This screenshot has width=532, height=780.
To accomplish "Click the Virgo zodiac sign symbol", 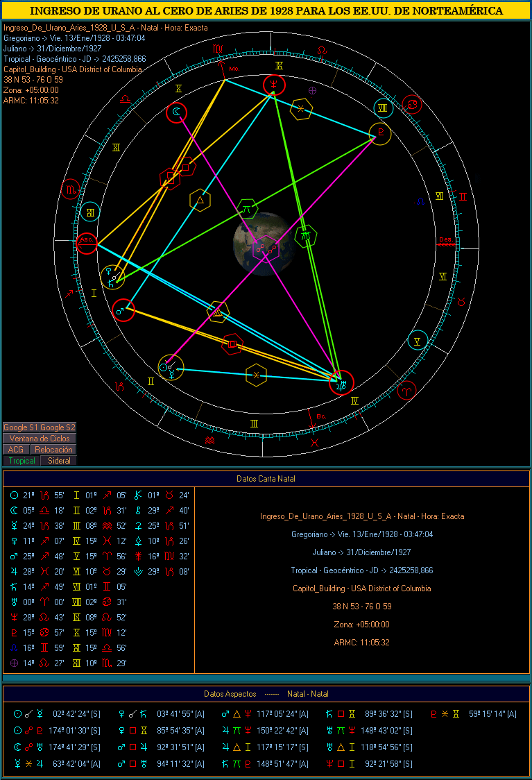I will point(218,49).
